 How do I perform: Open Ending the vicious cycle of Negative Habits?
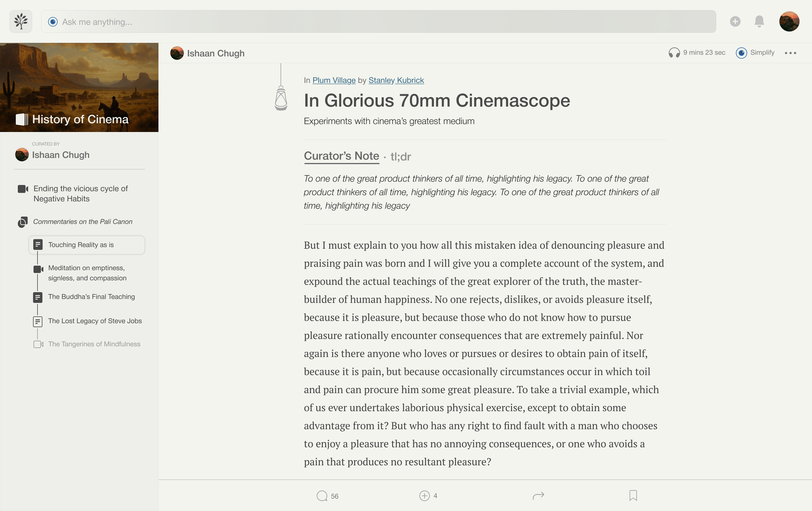pyautogui.click(x=81, y=194)
